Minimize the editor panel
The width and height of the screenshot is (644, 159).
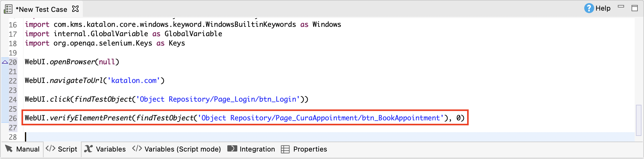[x=621, y=7]
